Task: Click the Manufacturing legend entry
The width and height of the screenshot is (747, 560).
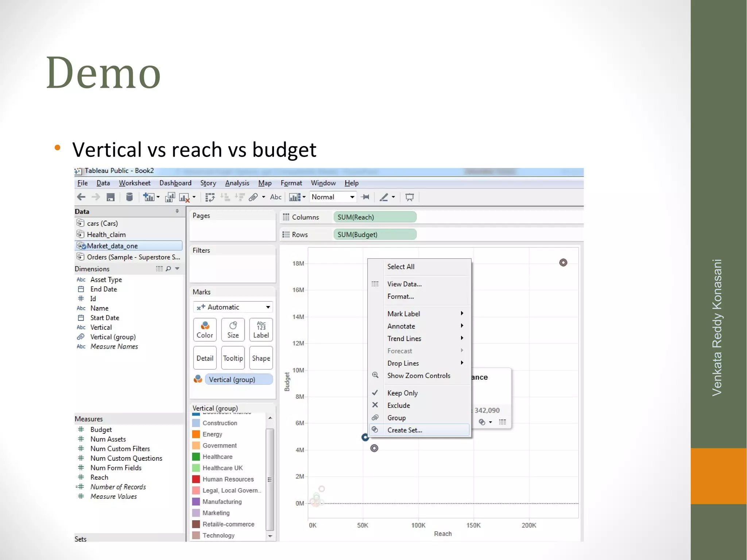Action: tap(222, 502)
